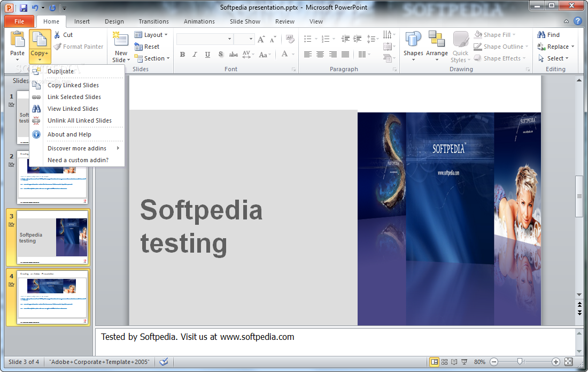Switch to the Transitions tab
The width and height of the screenshot is (588, 372).
point(154,21)
